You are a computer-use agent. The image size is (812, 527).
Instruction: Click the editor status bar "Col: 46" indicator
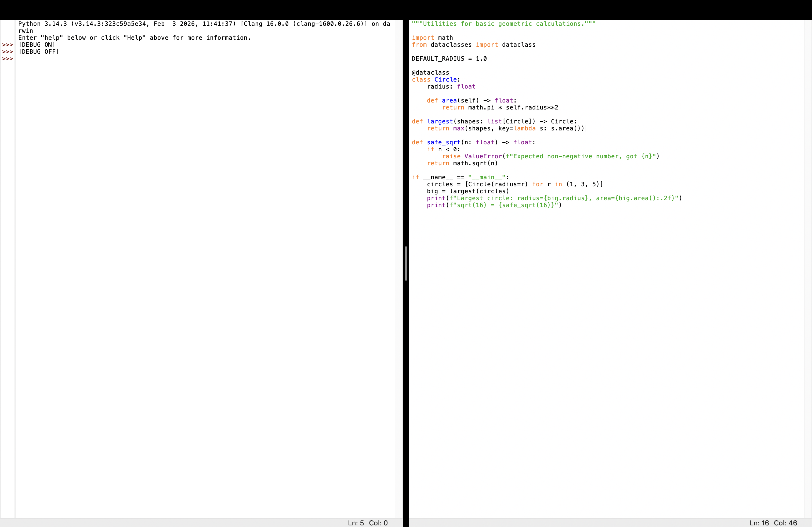tap(785, 522)
